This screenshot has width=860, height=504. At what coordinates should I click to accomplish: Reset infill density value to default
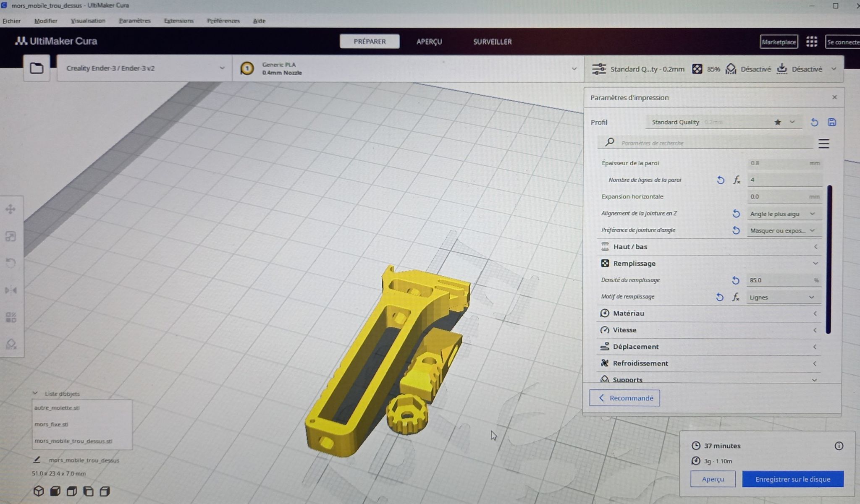click(735, 280)
